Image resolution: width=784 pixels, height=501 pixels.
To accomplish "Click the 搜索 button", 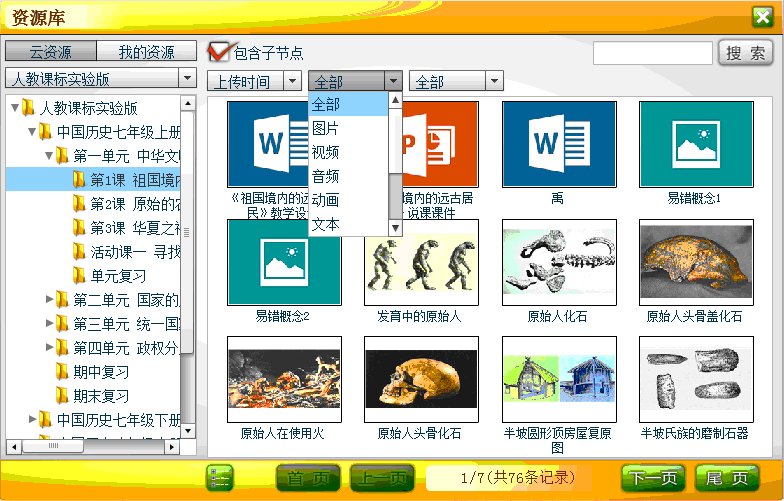I will point(745,53).
